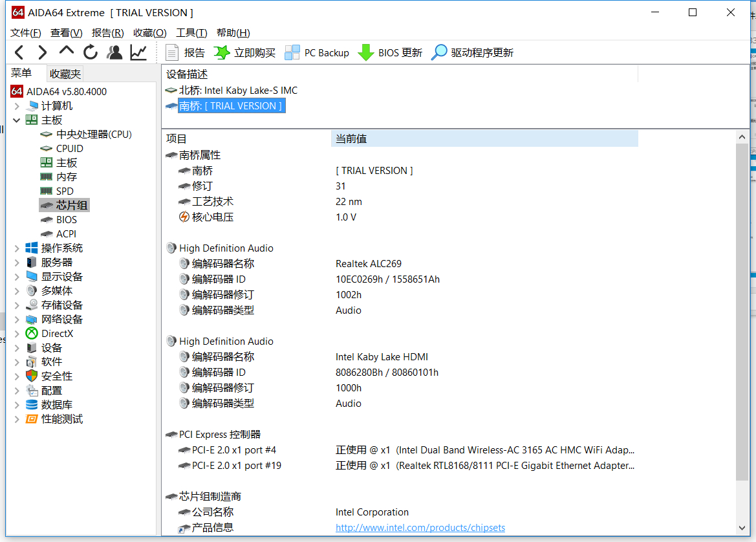Screen dimensions: 756x542
Task: Click the 设备 devices icon in the tree
Action: (31, 348)
